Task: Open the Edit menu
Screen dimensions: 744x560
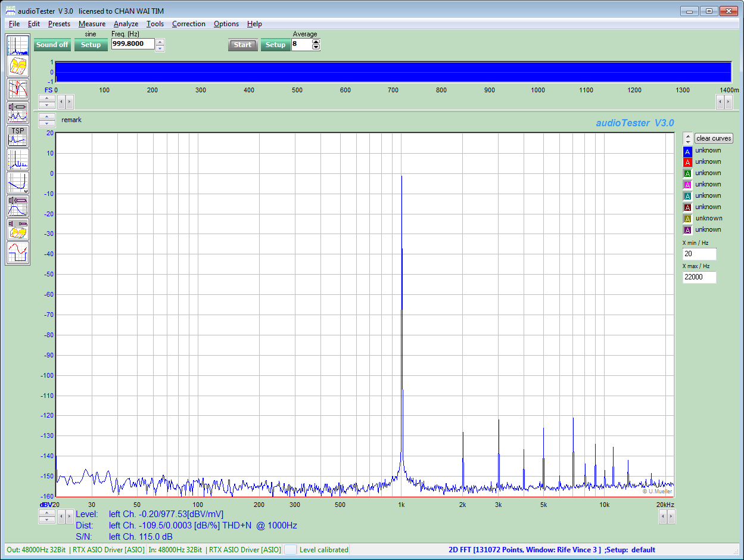Action: coord(34,24)
